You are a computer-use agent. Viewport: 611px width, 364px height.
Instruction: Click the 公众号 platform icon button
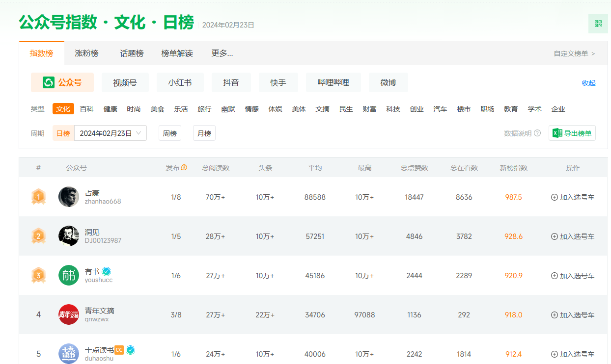click(62, 82)
